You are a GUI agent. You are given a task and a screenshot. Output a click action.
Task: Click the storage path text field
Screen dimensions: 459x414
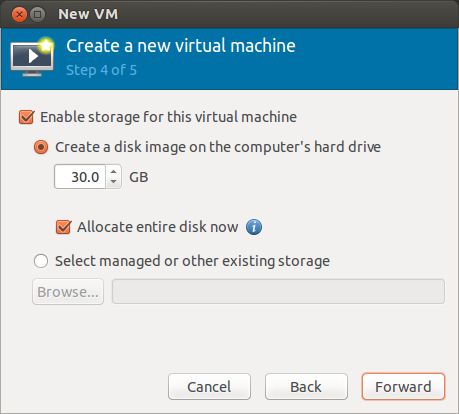coord(278,292)
